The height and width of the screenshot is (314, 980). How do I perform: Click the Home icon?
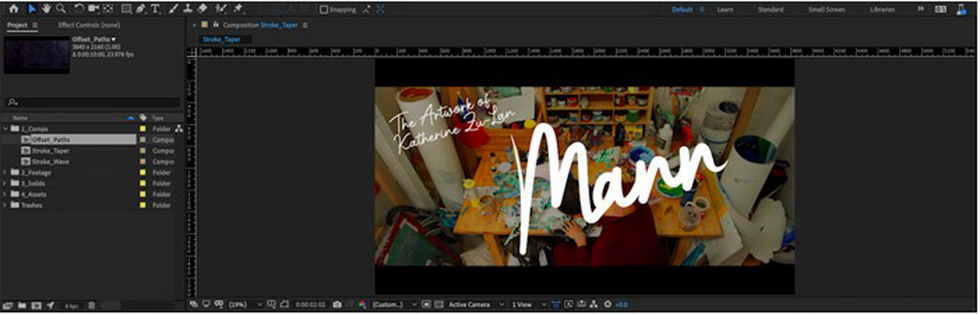tap(13, 9)
